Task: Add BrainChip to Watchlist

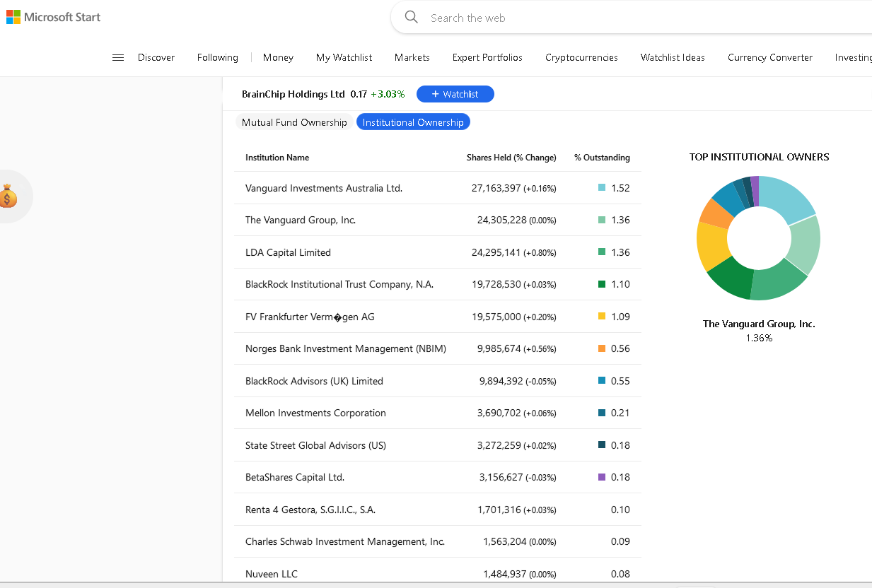Action: tap(455, 94)
